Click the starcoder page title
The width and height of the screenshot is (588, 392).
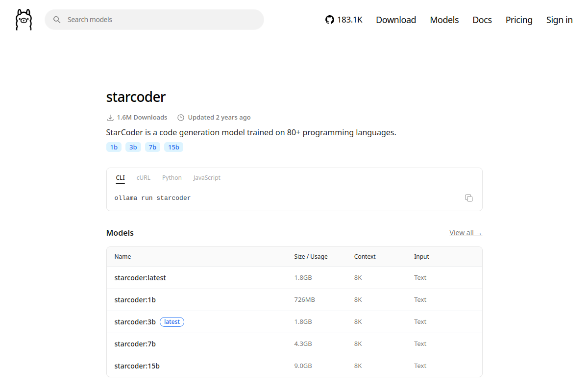point(136,97)
